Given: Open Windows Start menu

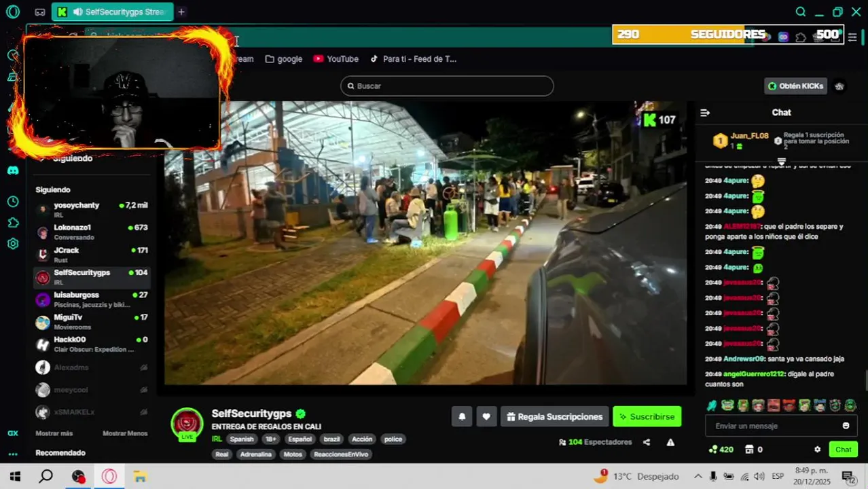Looking at the screenshot, I should [x=15, y=476].
